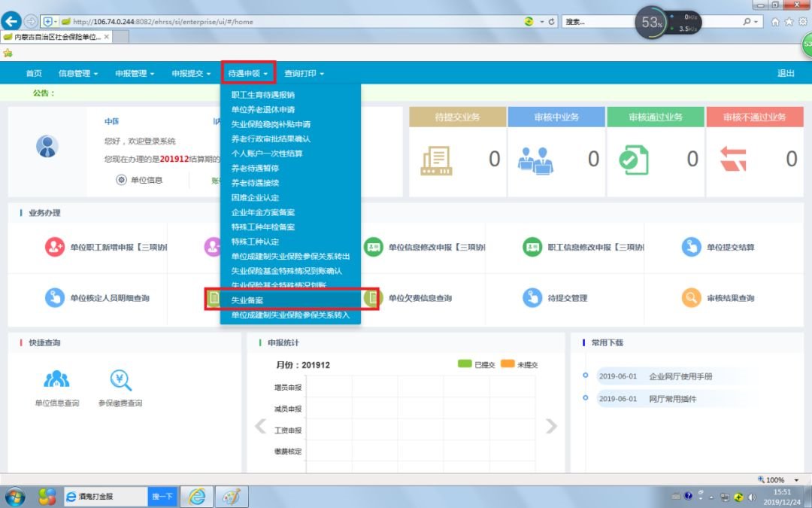812x508 pixels.
Task: Open 职工信息修改申报 icon
Action: (532, 247)
